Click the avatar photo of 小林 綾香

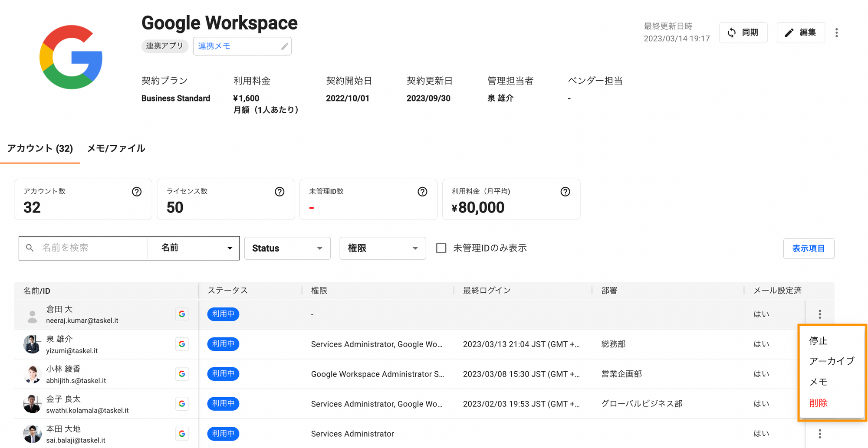[x=32, y=374]
